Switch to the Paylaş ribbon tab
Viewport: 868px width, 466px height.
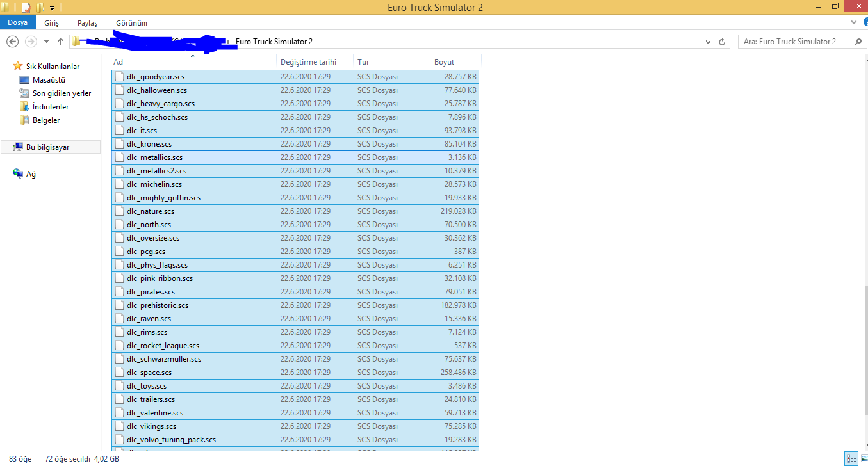(x=87, y=22)
